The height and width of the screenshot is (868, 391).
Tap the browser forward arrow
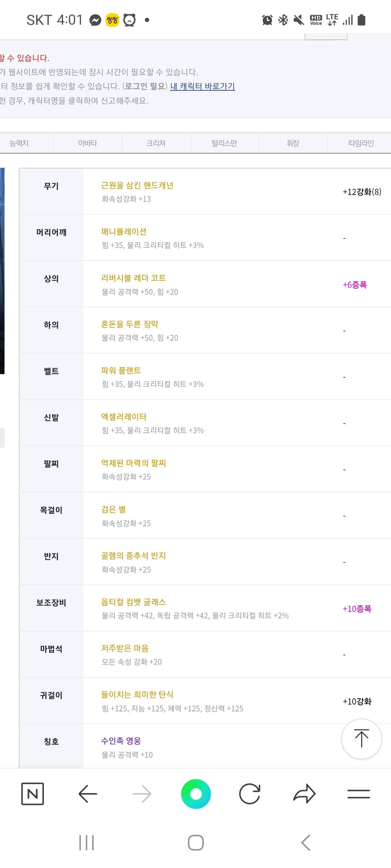[142, 794]
